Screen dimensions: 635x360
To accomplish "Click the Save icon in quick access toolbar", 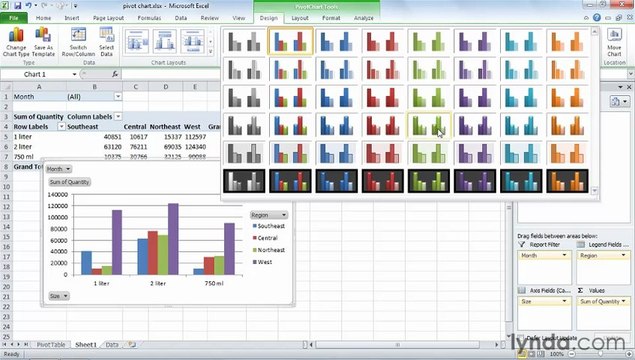I will [17, 6].
